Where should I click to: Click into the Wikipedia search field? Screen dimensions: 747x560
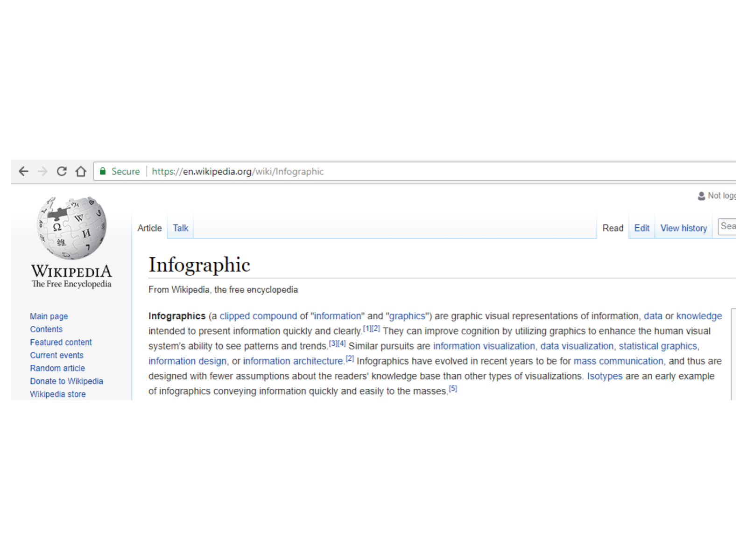tap(727, 226)
